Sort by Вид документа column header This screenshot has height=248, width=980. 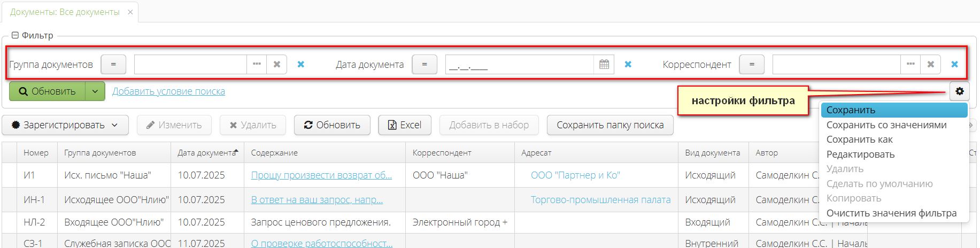coord(713,153)
